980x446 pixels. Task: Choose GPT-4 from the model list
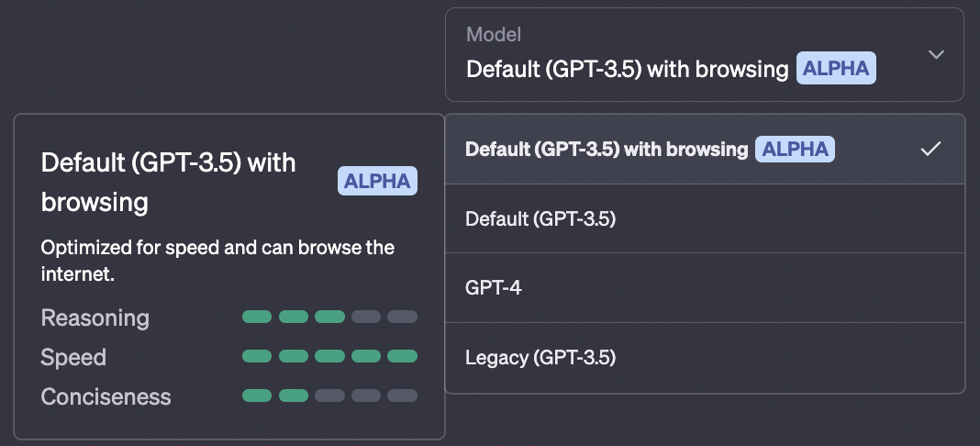pos(494,288)
